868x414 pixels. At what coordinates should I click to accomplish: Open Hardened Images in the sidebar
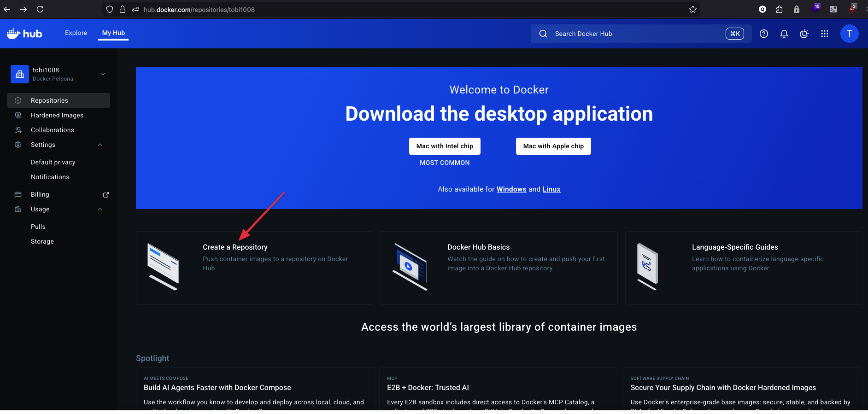click(x=57, y=115)
